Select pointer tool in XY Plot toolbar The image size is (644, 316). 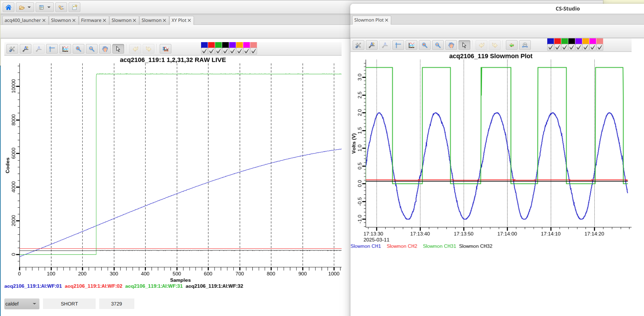click(118, 49)
